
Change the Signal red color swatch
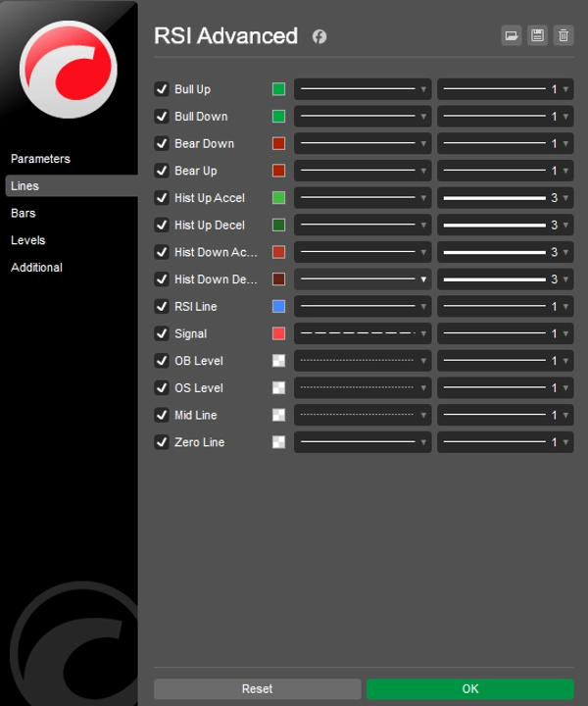278,333
